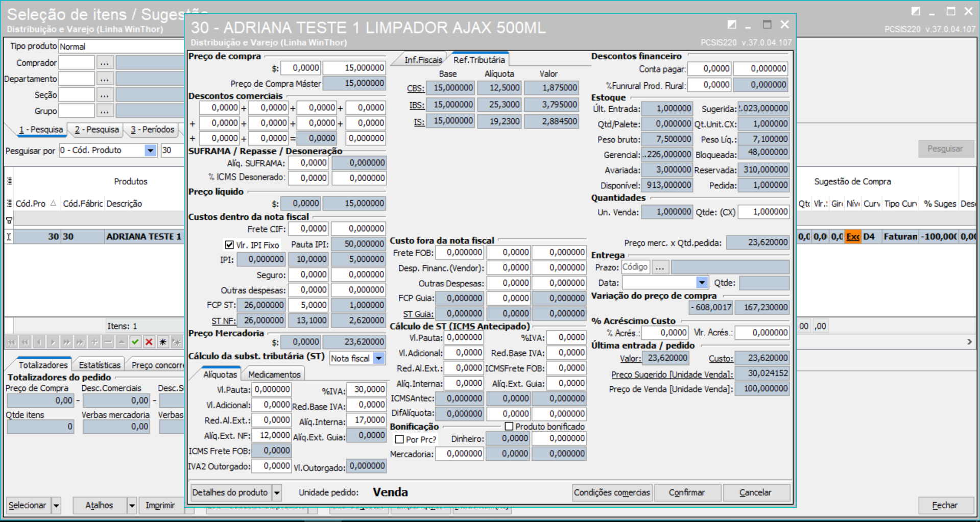Open lookup ellipsis next to Grupo
980x522 pixels.
105,111
